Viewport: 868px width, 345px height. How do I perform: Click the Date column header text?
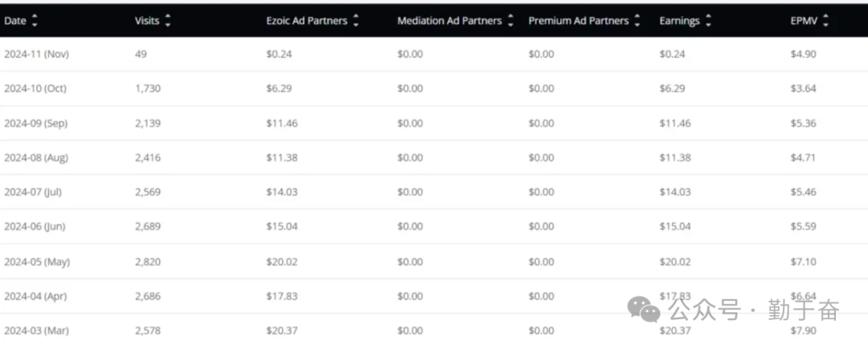(x=15, y=21)
